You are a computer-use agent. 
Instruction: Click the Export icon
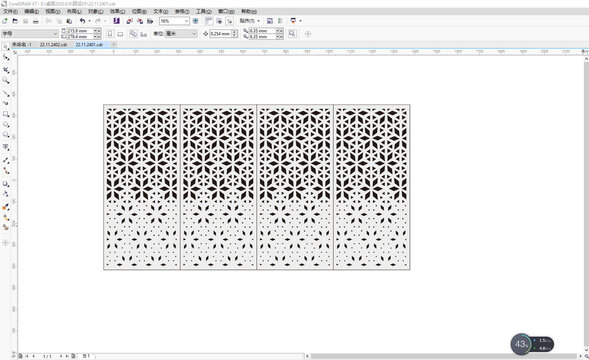click(x=140, y=21)
